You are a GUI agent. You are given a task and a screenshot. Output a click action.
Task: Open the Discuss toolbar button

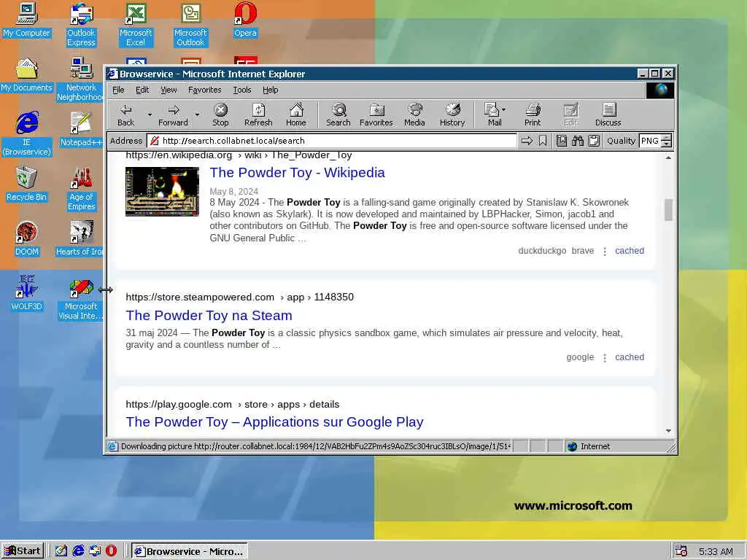608,114
